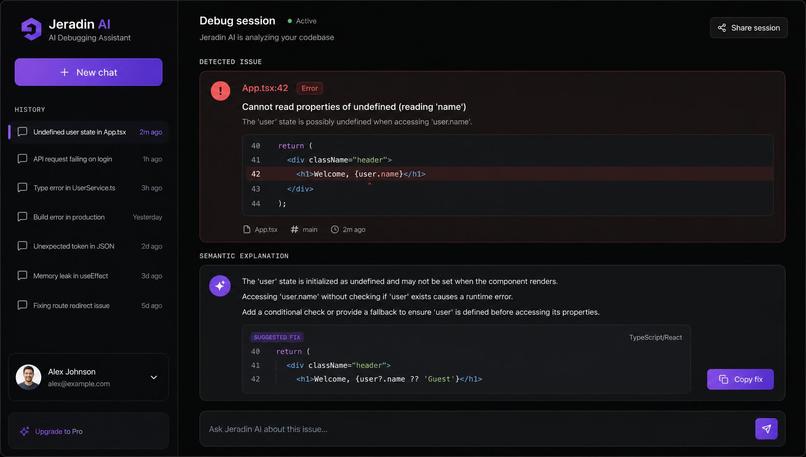Image resolution: width=806 pixels, height=457 pixels.
Task: Click the copy icon in Copy fix
Action: [723, 379]
